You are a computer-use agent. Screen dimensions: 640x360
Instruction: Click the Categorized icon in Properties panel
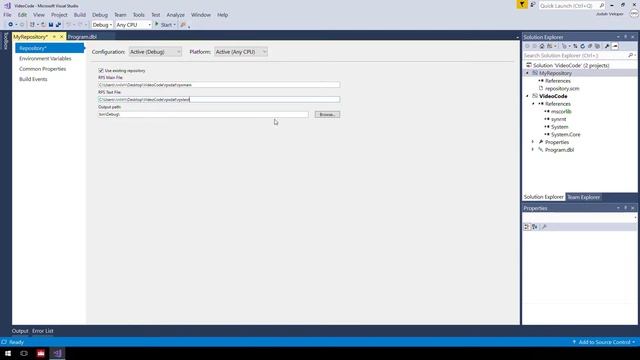(527, 227)
